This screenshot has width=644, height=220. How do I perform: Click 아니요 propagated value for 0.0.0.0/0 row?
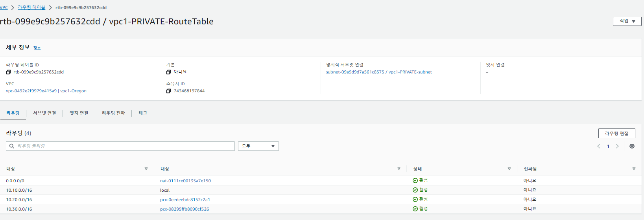530,181
